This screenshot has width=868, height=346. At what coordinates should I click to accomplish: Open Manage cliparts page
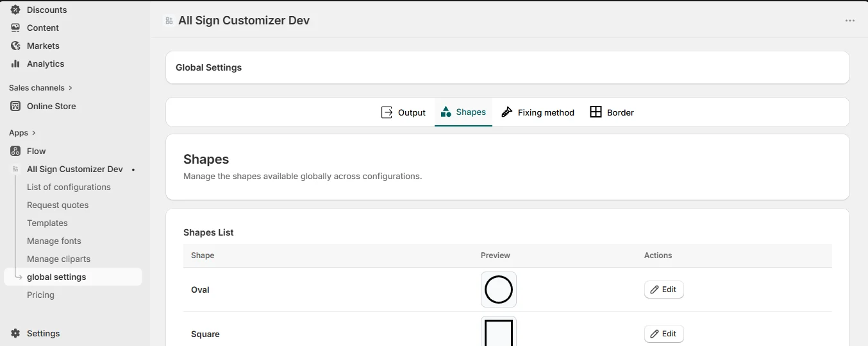[58, 259]
